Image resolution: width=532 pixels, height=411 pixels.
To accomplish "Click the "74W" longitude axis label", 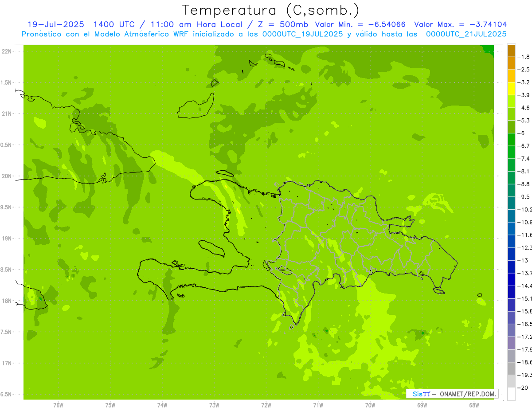I will tap(162, 405).
